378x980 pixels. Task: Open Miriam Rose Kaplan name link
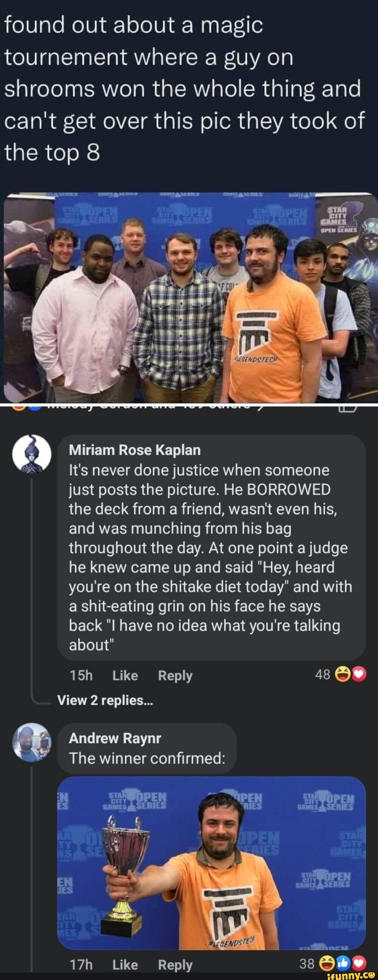[135, 450]
